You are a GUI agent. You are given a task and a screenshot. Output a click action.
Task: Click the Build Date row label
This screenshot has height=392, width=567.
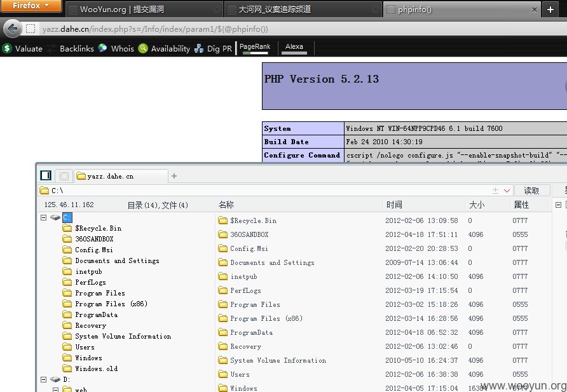tap(286, 142)
